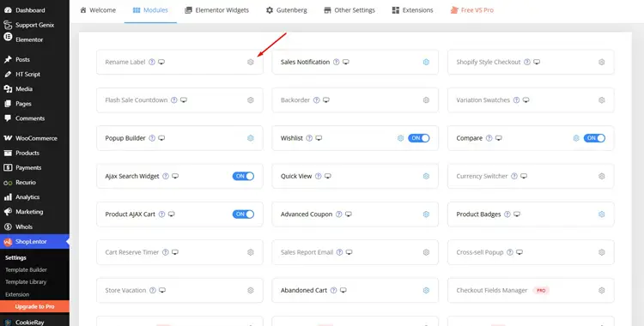The width and height of the screenshot is (644, 326).
Task: Open Template Library submenu link
Action: coord(26,282)
